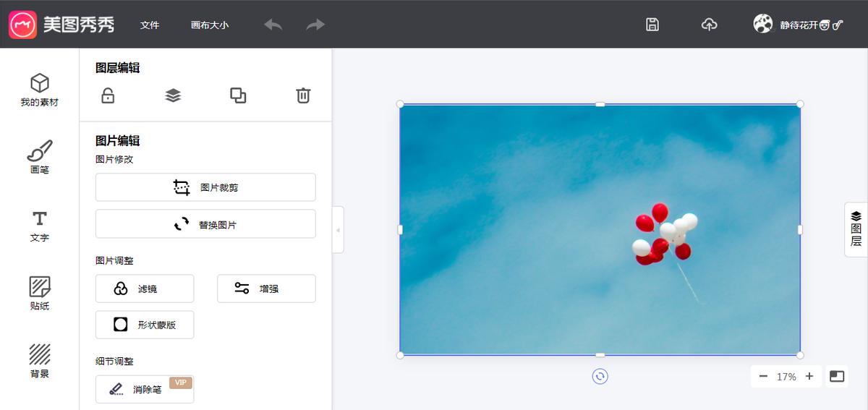Zoom in with the plus button
The width and height of the screenshot is (868, 410).
point(809,376)
